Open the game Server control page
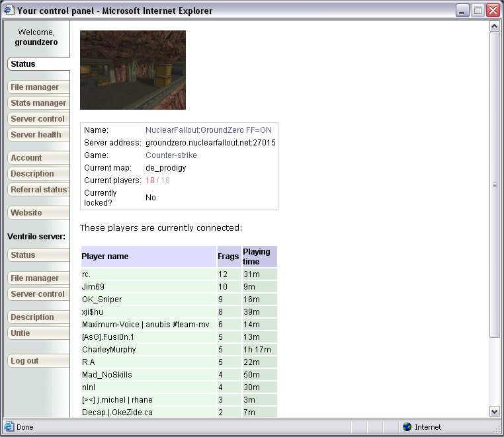Image resolution: width=504 pixels, height=437 pixels. tap(38, 118)
